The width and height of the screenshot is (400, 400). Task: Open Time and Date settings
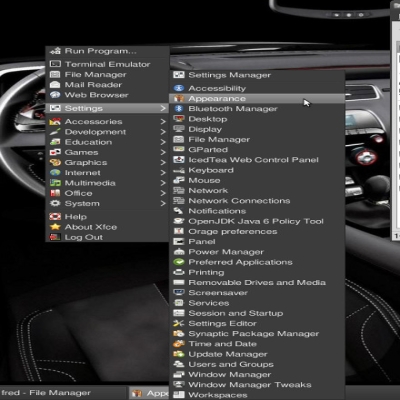click(257, 344)
